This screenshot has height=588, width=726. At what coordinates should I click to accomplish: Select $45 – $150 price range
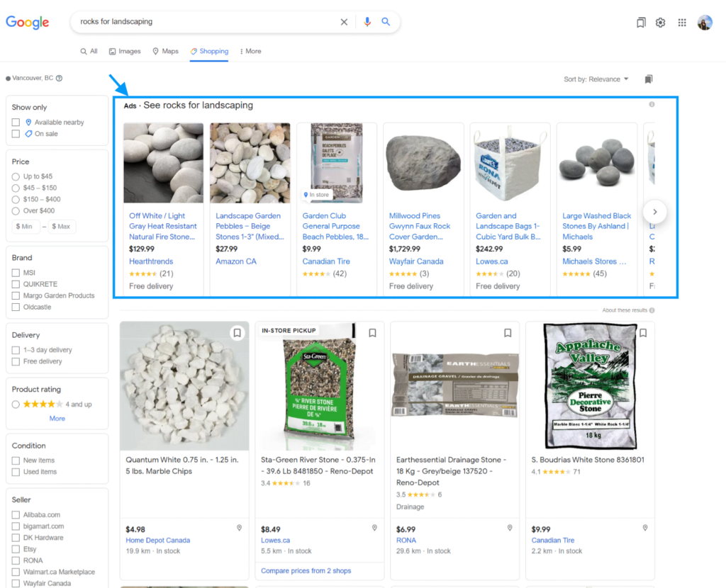point(16,188)
